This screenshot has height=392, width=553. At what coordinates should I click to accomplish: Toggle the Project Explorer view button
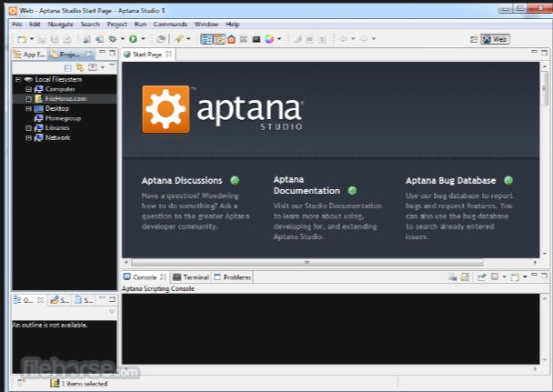(206, 39)
